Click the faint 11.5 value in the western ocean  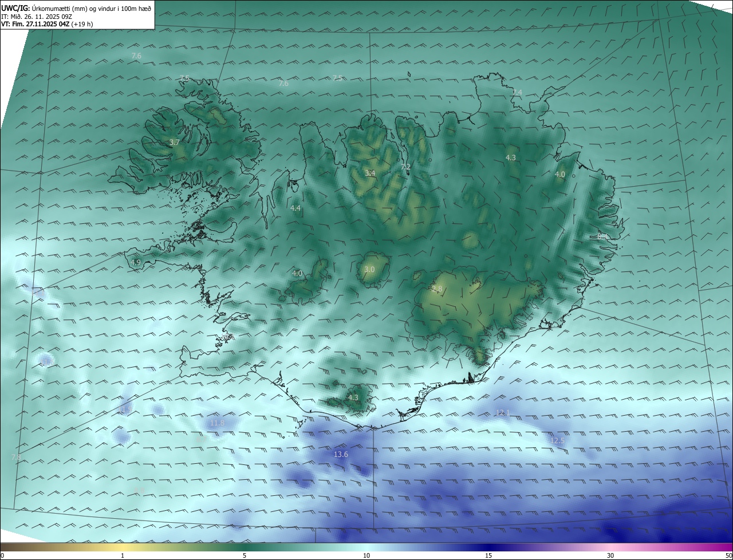(x=47, y=362)
